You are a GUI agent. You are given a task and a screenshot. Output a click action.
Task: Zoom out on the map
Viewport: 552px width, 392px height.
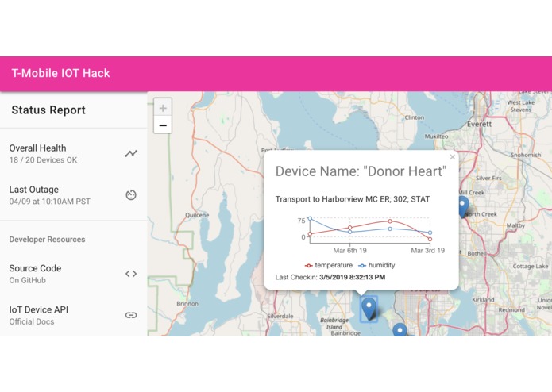pyautogui.click(x=162, y=125)
